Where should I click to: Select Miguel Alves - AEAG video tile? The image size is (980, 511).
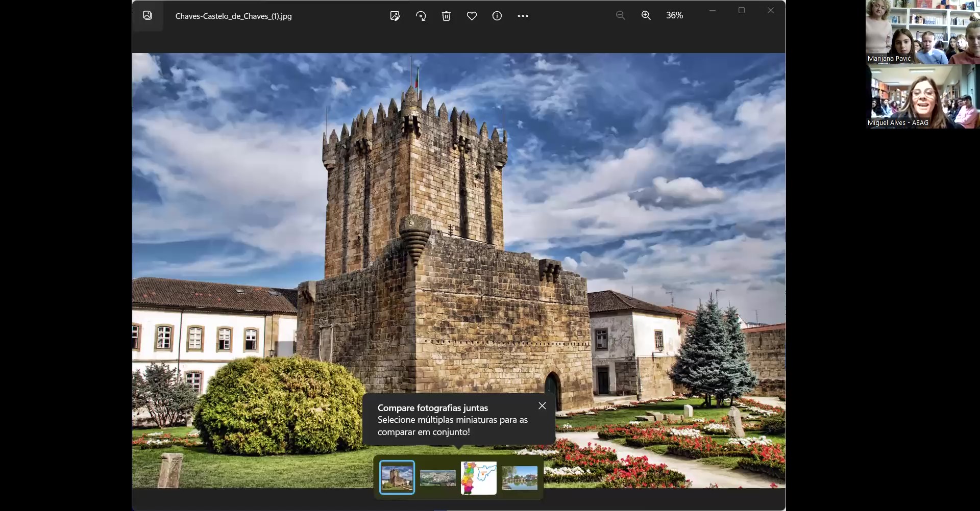(x=922, y=96)
